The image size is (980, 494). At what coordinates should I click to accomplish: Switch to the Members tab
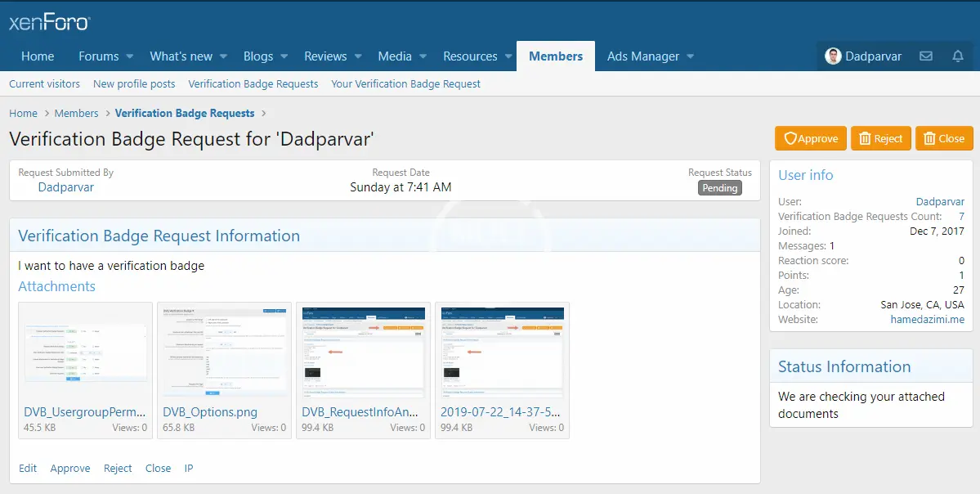pos(556,56)
